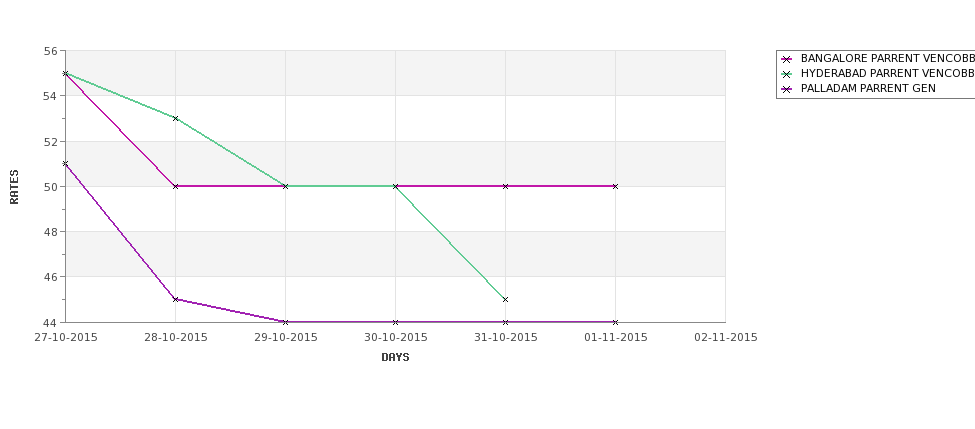The width and height of the screenshot is (975, 429).
Task: Click the 29-10-2015 x-axis date label
Action: pos(286,337)
